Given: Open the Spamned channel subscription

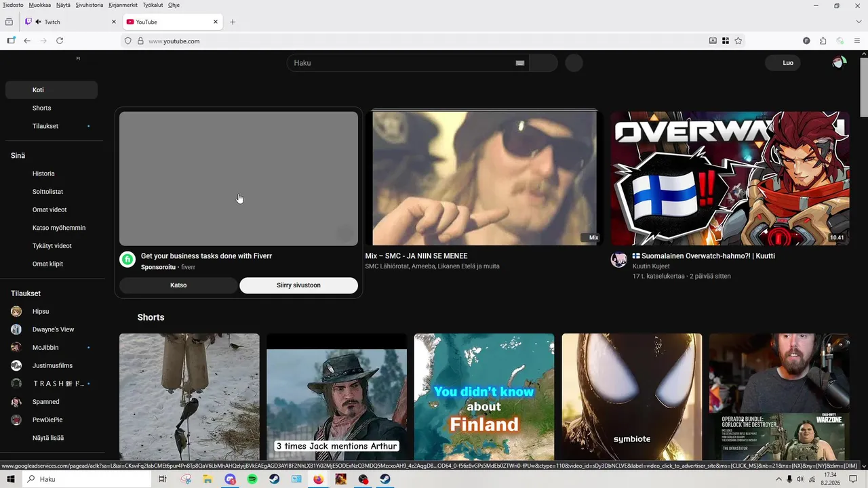Looking at the screenshot, I should (52, 402).
